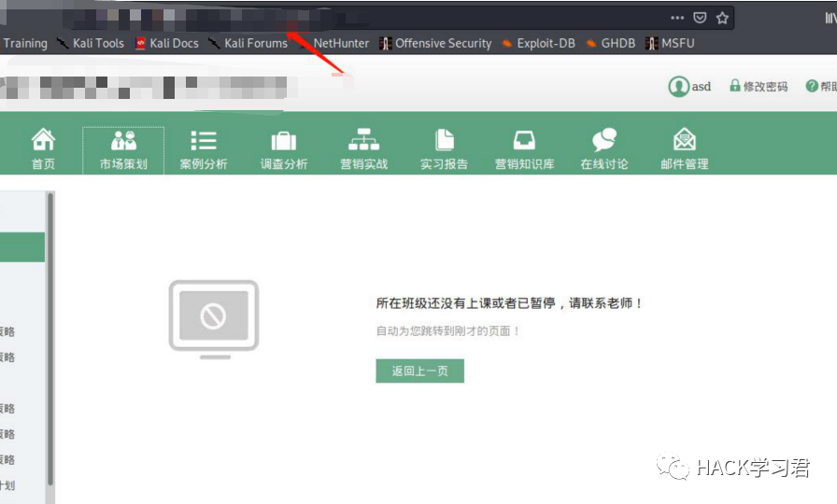Screen dimensions: 837x504
Task: Open 在线讨论 chat bubbles icon
Action: (604, 140)
